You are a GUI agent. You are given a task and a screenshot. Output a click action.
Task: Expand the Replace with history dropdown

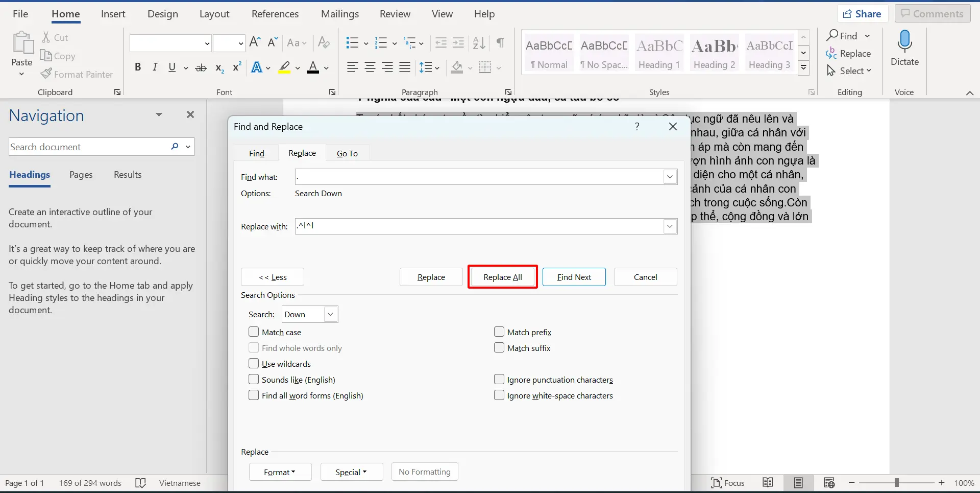pos(670,226)
